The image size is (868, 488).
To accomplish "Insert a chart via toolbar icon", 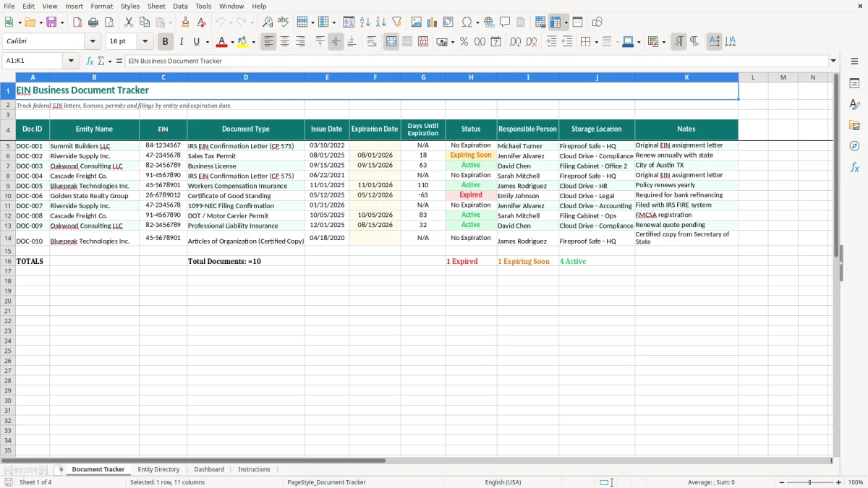I will (433, 22).
